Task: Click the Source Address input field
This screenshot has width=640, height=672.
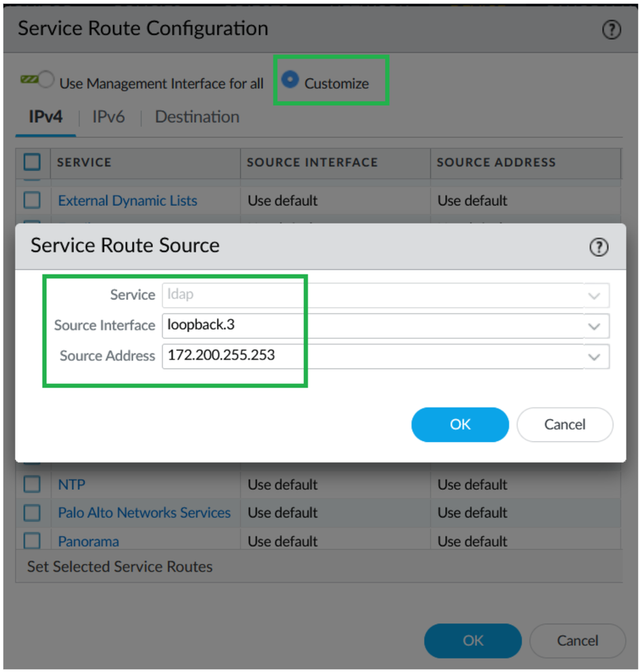Action: (x=370, y=356)
